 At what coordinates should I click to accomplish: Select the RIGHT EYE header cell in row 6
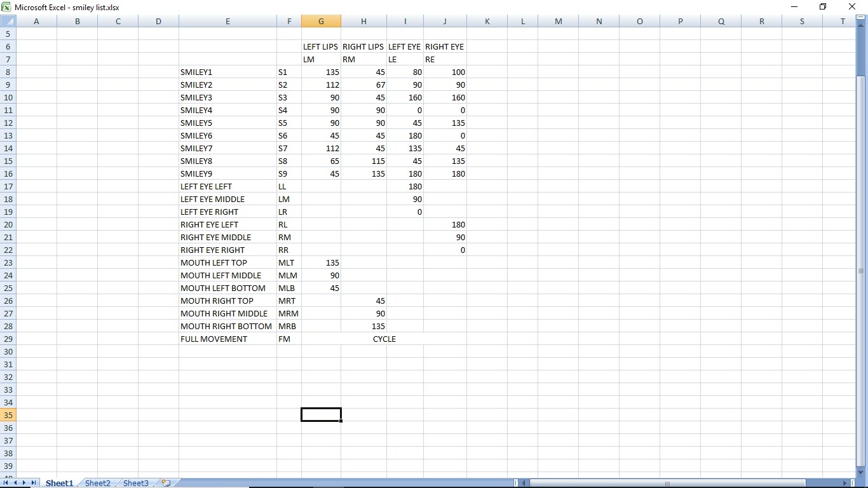[445, 46]
